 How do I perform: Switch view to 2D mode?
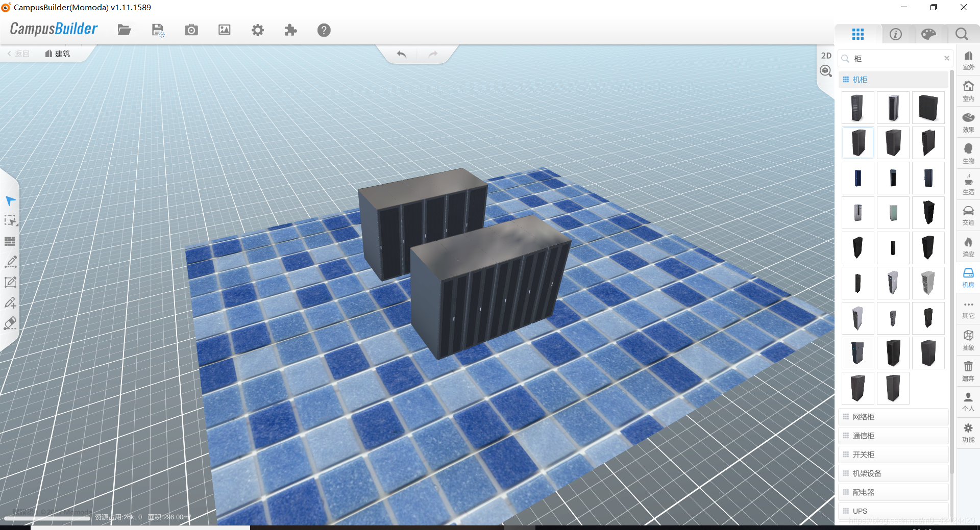tap(826, 56)
